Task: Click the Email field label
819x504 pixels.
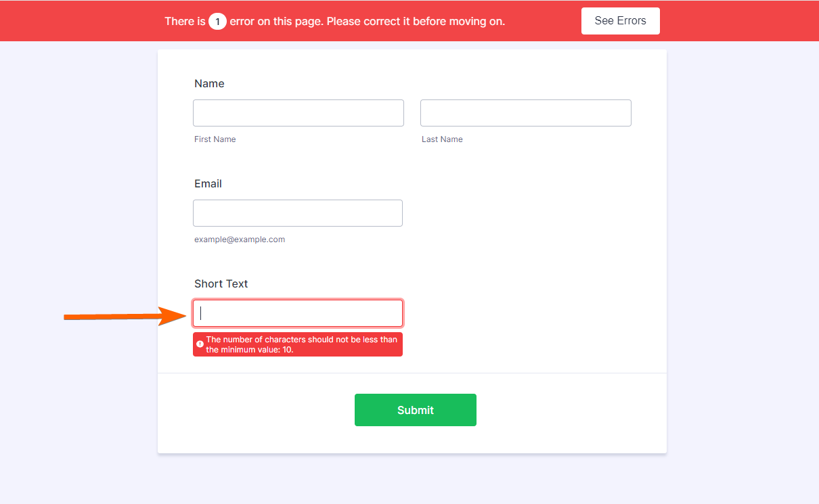Action: point(208,184)
